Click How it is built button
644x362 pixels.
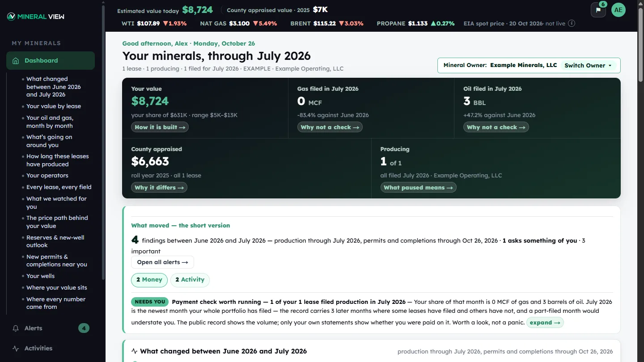(160, 127)
